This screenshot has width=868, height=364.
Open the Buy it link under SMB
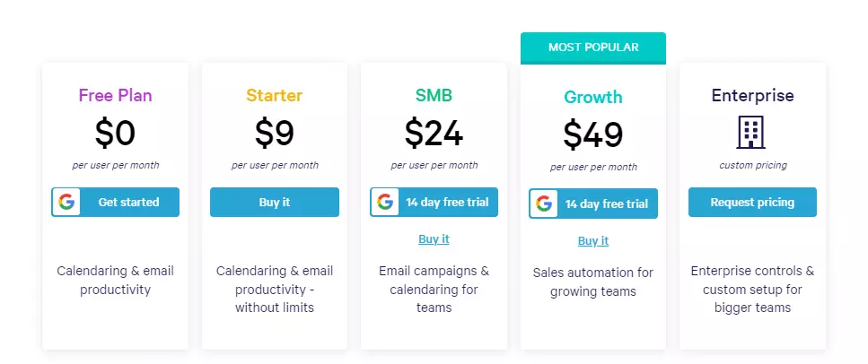(x=434, y=239)
